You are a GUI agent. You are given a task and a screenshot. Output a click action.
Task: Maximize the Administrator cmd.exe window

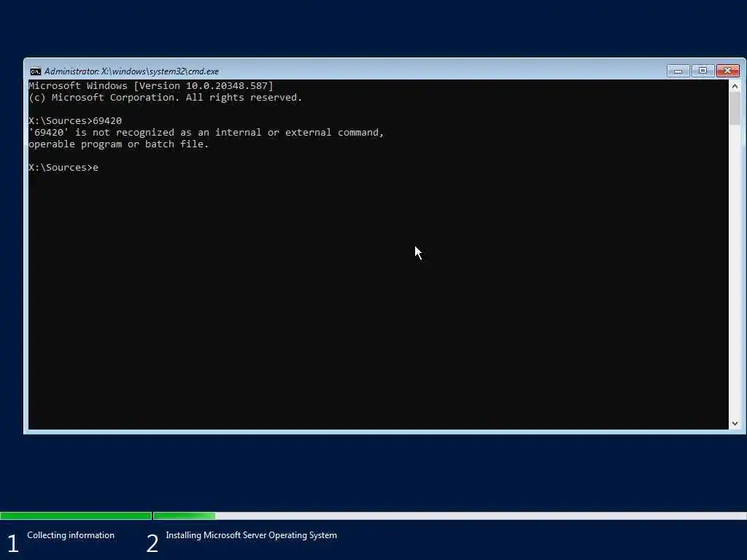pos(703,71)
